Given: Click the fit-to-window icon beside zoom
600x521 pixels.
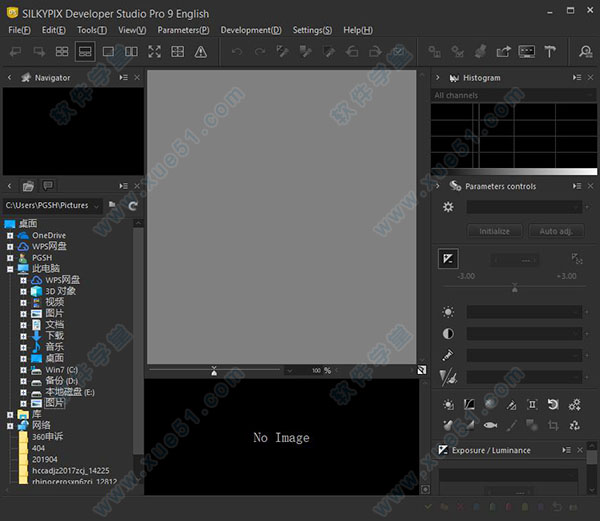Looking at the screenshot, I should pyautogui.click(x=421, y=370).
